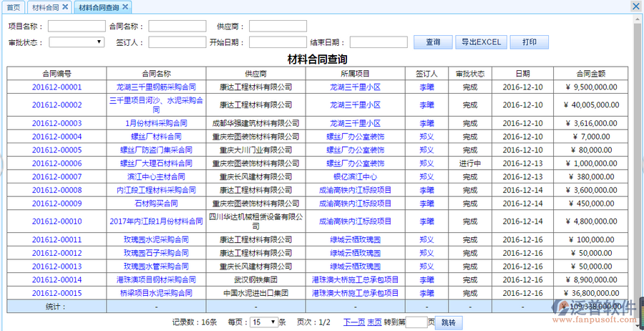Open contract number 201612-00001

[x=57, y=87]
